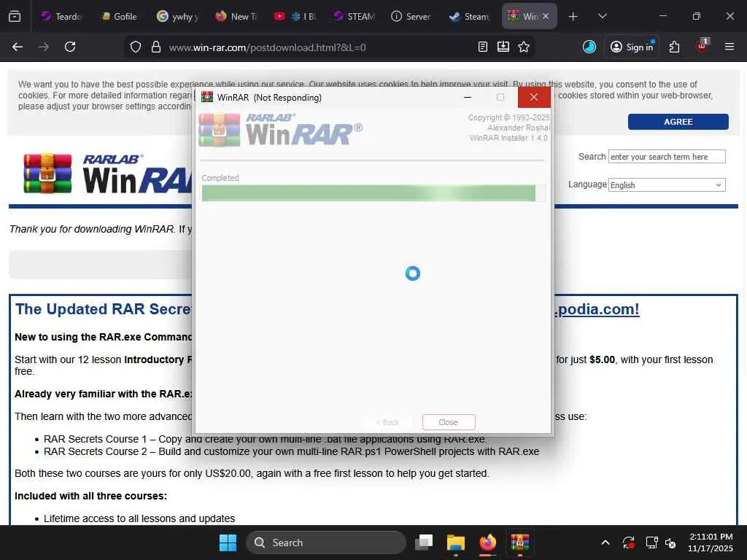This screenshot has width=747, height=560.
Task: Open the extensions puzzle icon
Action: (x=674, y=47)
